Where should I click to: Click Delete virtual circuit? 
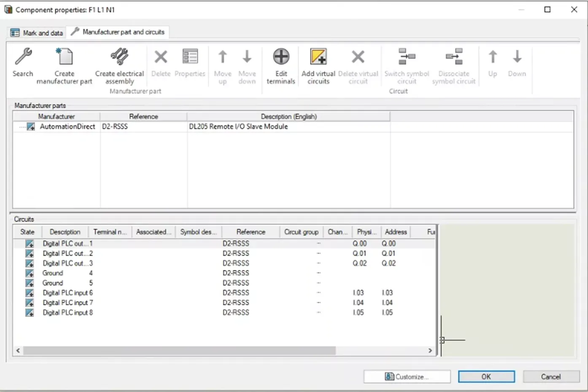(358, 67)
